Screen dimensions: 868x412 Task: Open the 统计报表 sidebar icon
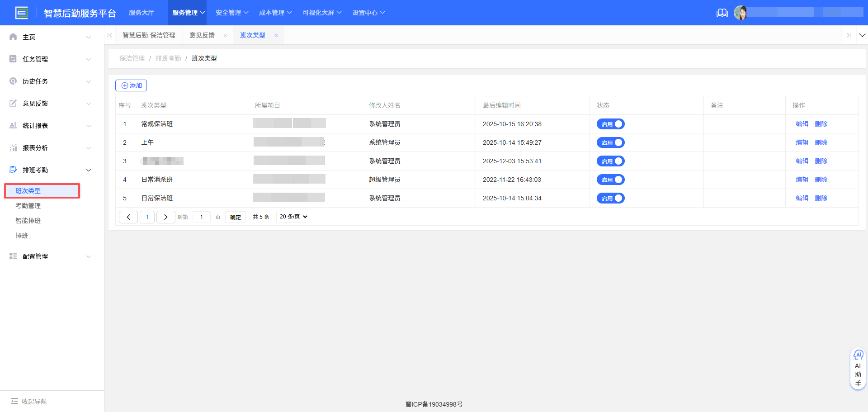click(13, 125)
